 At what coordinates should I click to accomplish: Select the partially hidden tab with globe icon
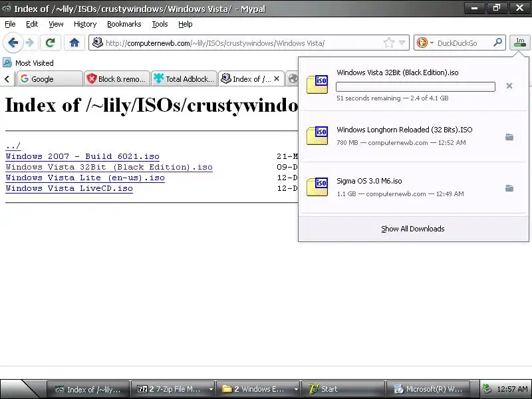pyautogui.click(x=293, y=78)
